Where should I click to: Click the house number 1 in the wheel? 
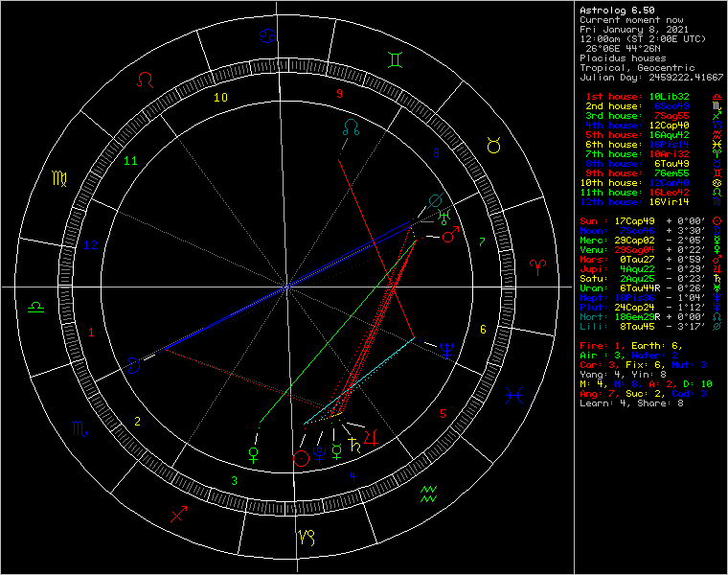(91, 333)
